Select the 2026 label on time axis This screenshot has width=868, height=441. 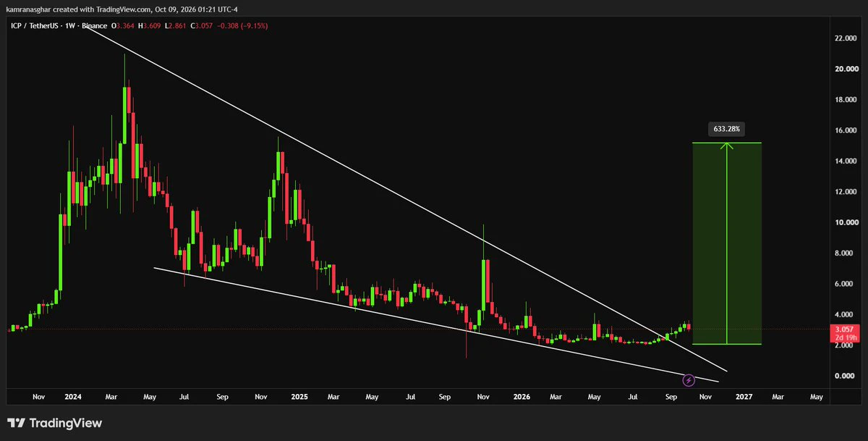[522, 397]
